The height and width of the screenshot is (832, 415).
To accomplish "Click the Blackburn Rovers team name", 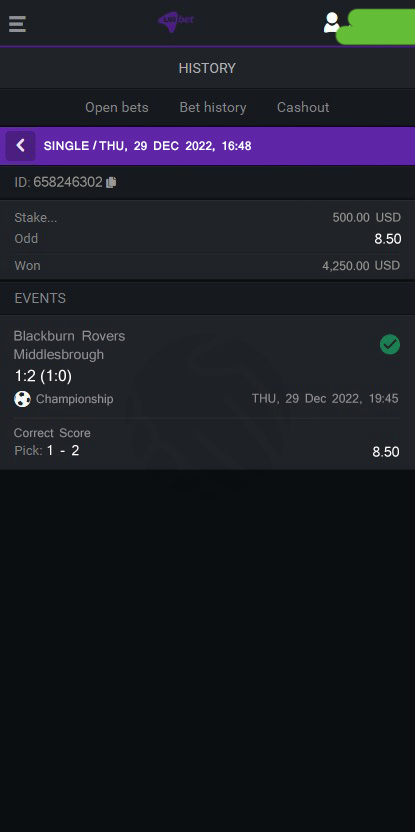I will pos(69,336).
